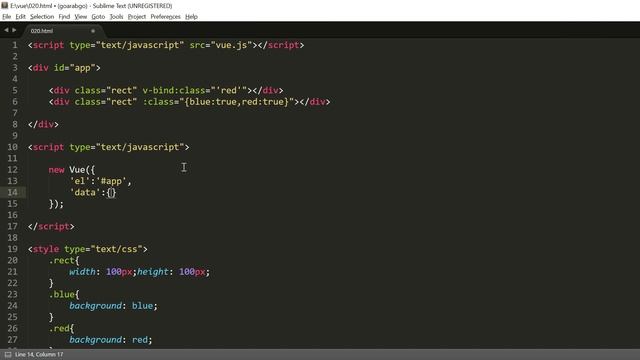Click the '#app' string on line 13
The height and width of the screenshot is (360, 640).
(x=111, y=181)
